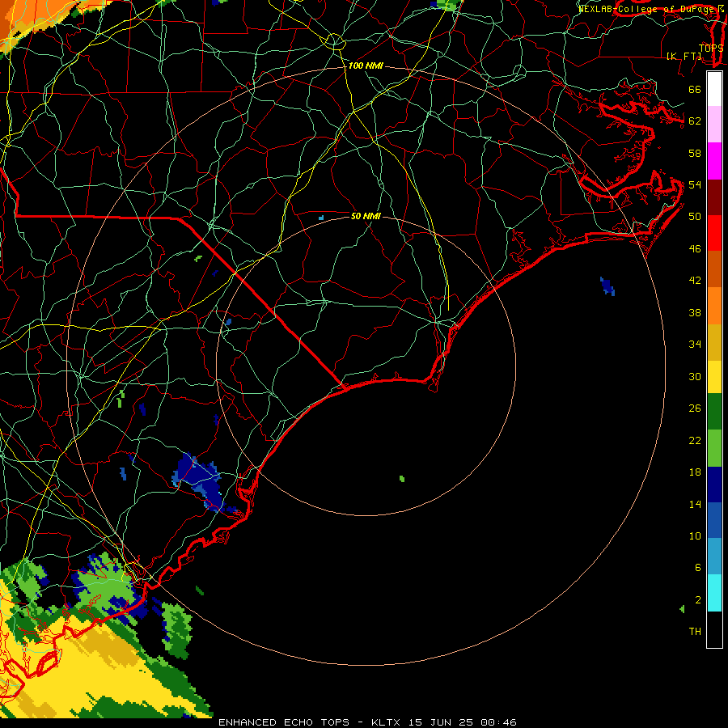728x728 pixels.
Task: Click the legend value "62"
Action: click(x=695, y=121)
